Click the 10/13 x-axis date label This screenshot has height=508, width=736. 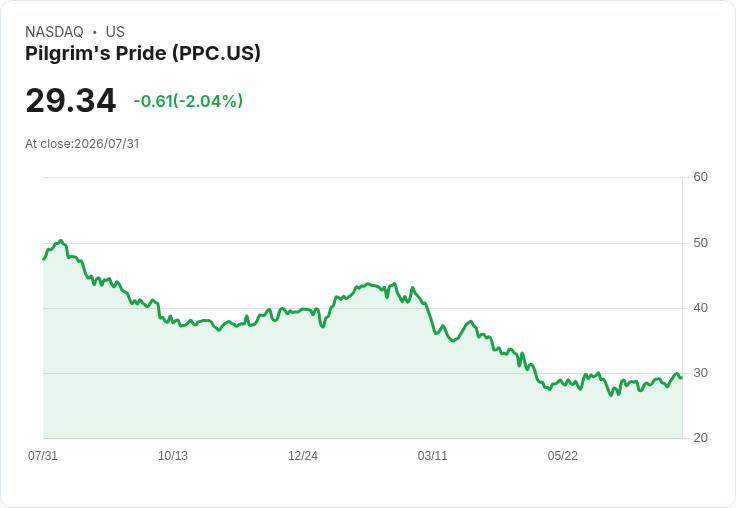[173, 455]
